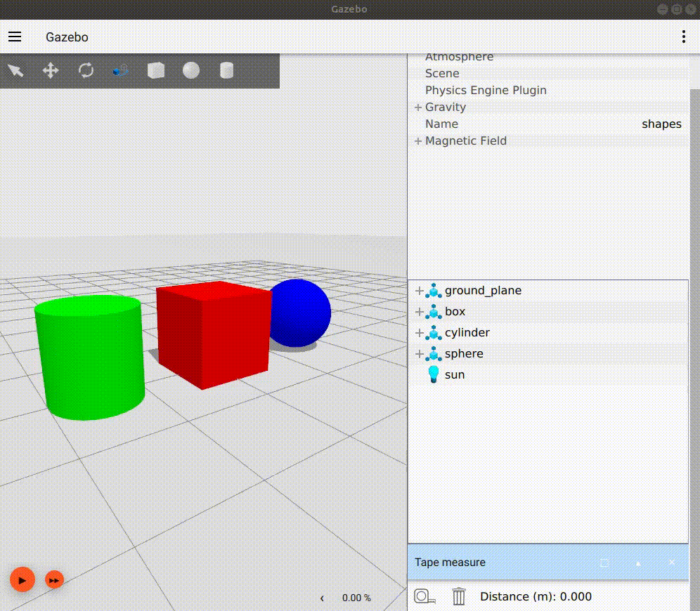Viewport: 700px width, 611px height.
Task: Click the Gazebo application title text
Action: tap(67, 37)
